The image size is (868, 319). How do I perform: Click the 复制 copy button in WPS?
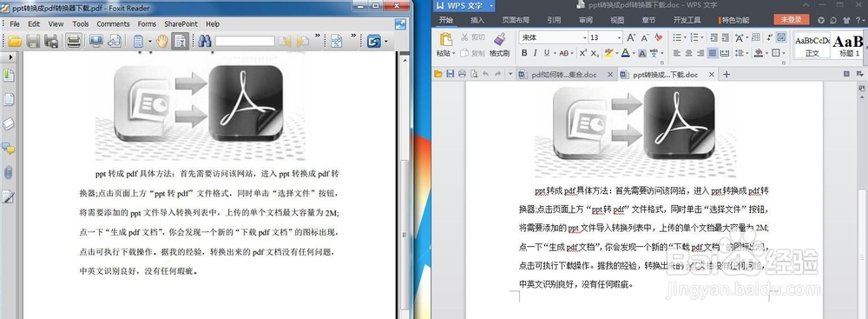click(474, 53)
